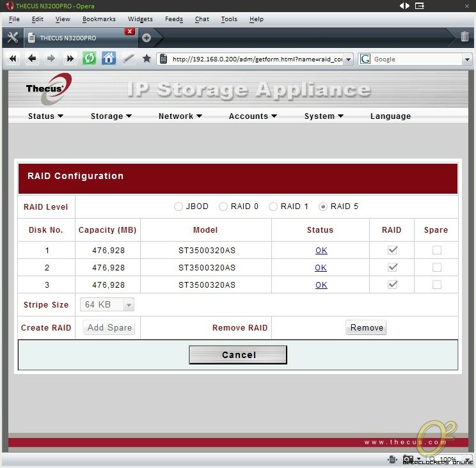Click the rewind navigation button
Screen dimensions: 476x468
pos(13,58)
